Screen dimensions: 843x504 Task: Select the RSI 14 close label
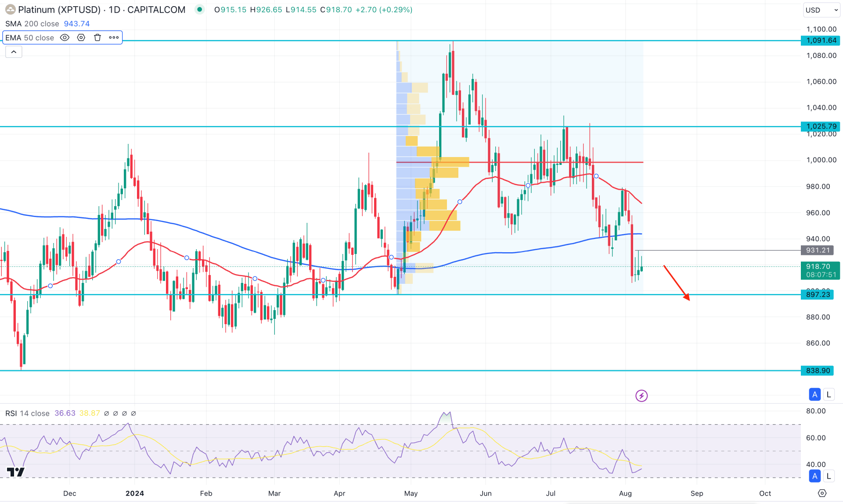point(27,413)
